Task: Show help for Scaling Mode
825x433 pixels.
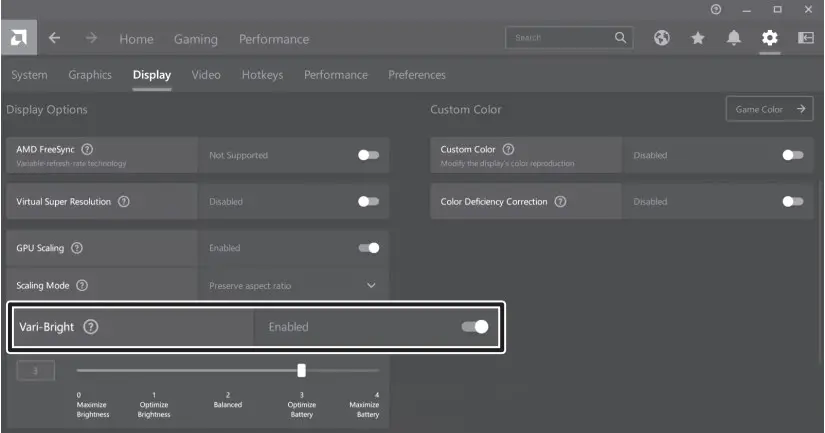Action: click(82, 286)
